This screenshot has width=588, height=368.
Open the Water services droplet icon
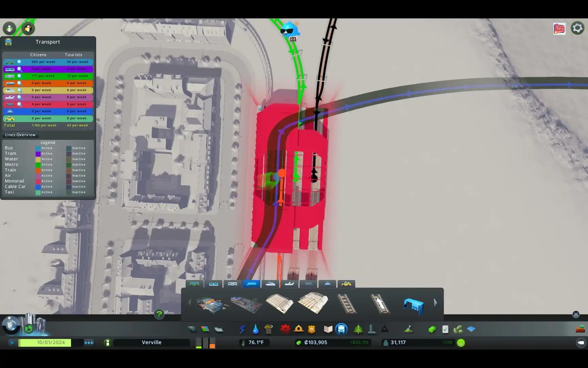pyautogui.click(x=256, y=329)
